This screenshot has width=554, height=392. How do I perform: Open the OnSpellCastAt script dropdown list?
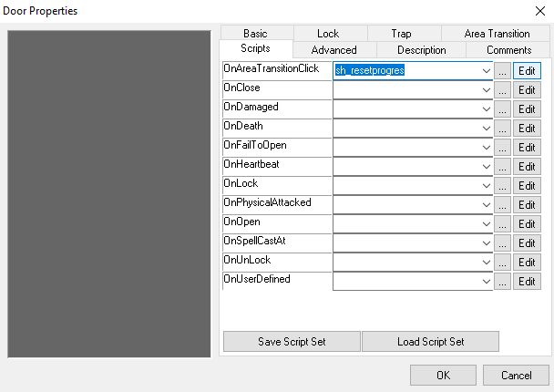pyautogui.click(x=485, y=243)
